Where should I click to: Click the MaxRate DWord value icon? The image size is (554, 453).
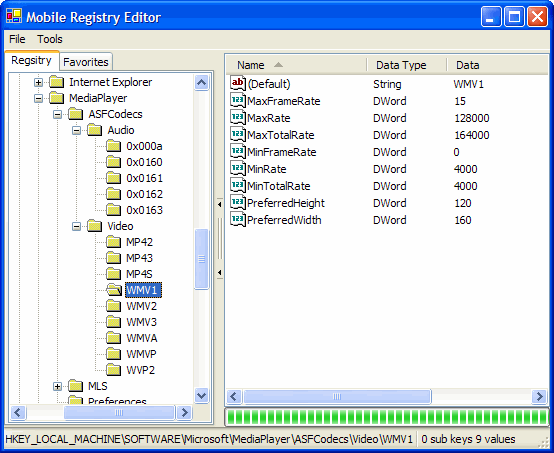[237, 117]
